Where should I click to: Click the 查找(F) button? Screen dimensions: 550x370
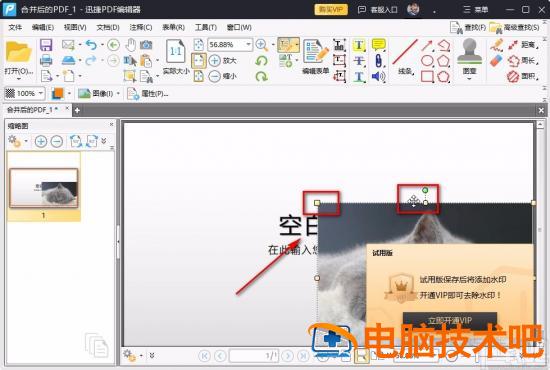point(468,27)
